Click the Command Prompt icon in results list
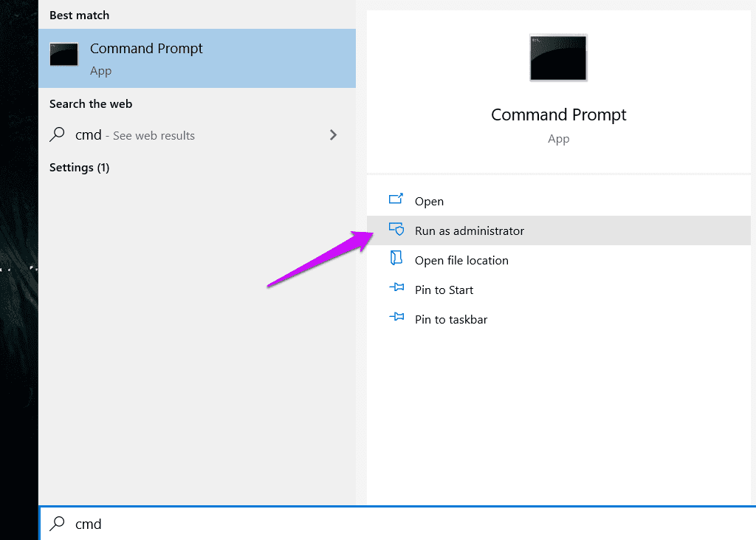The image size is (756, 540). point(63,55)
